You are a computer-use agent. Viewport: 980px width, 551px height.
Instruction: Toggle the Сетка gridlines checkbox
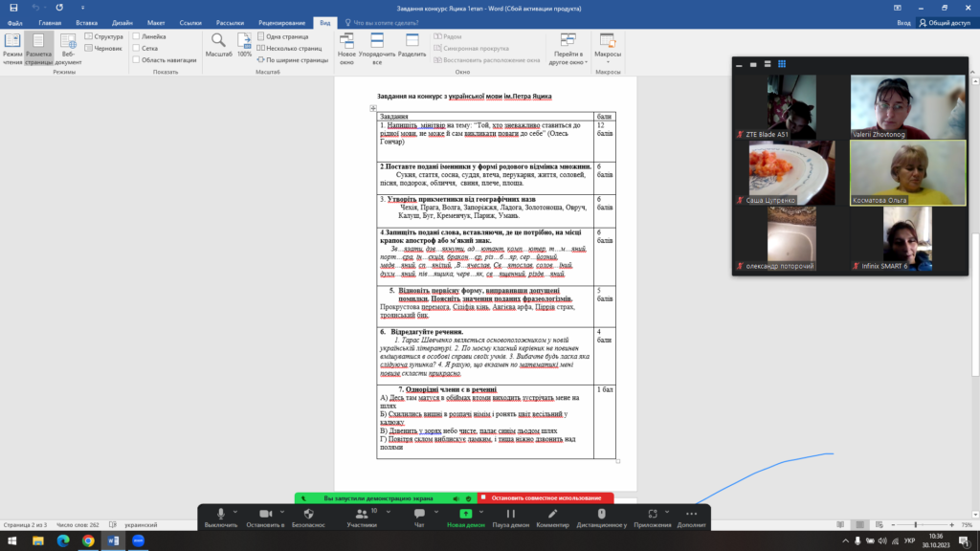[x=137, y=48]
